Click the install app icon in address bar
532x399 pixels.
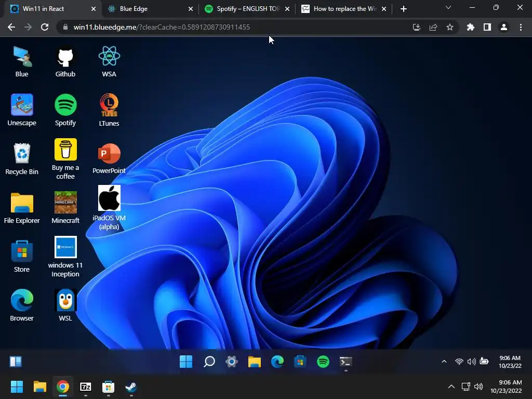[x=416, y=27]
